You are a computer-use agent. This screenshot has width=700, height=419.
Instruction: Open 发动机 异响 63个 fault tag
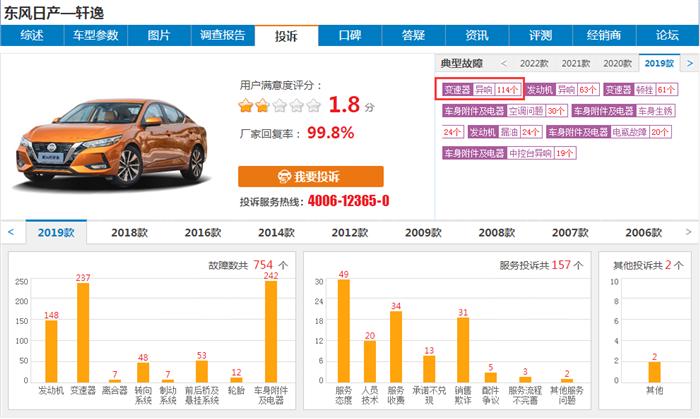pyautogui.click(x=562, y=90)
